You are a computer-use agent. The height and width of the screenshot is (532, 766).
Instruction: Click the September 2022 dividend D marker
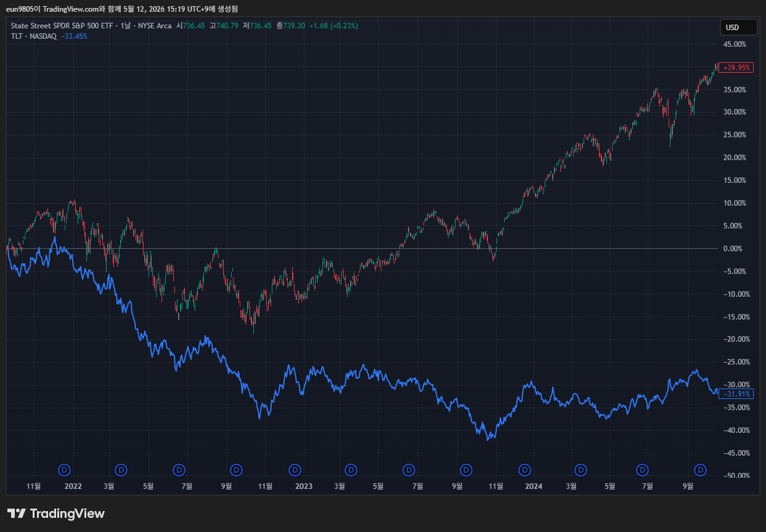point(237,470)
